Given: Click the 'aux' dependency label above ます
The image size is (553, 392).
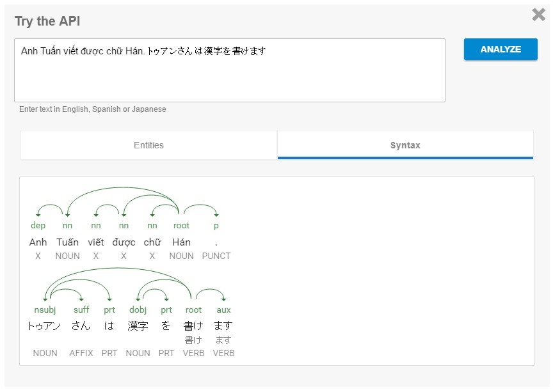Looking at the screenshot, I should tap(223, 310).
